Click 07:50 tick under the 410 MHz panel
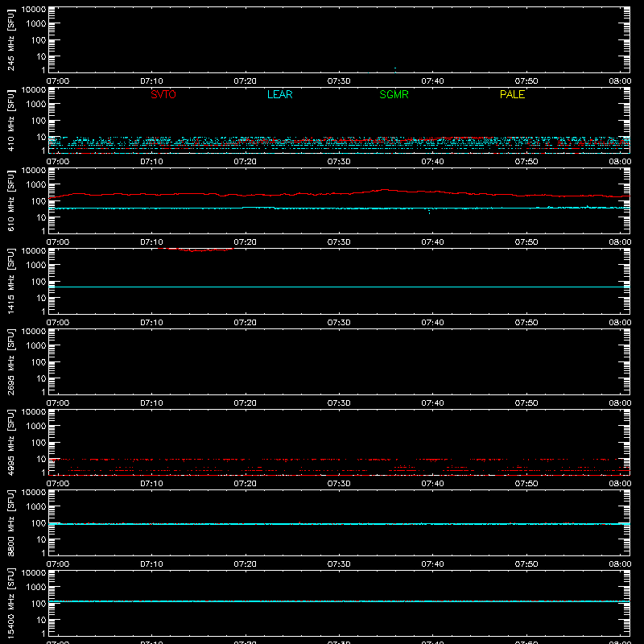This screenshot has width=644, height=644. click(526, 162)
